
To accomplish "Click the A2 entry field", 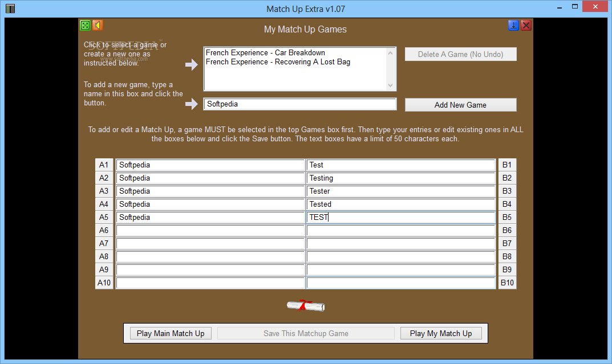I will click(x=210, y=178).
